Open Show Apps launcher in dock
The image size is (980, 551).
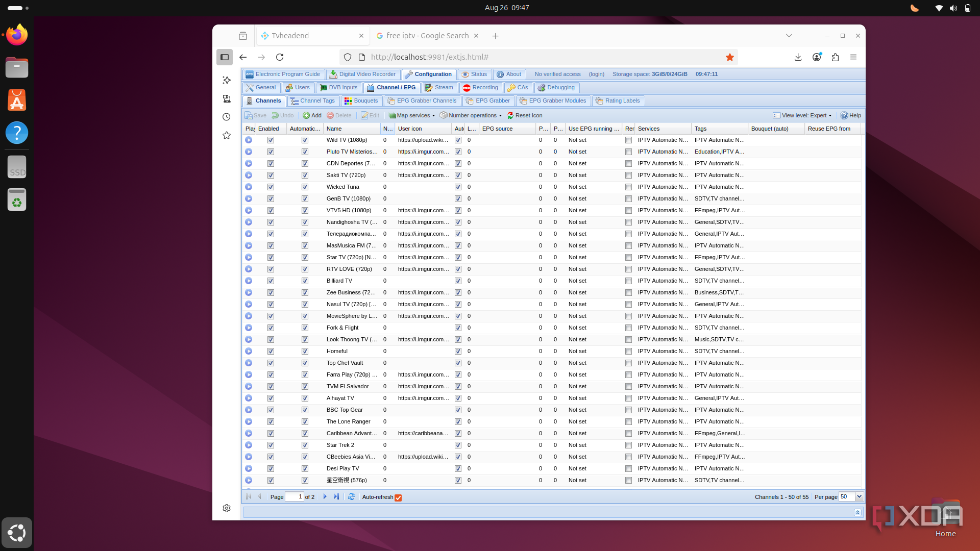point(17,533)
